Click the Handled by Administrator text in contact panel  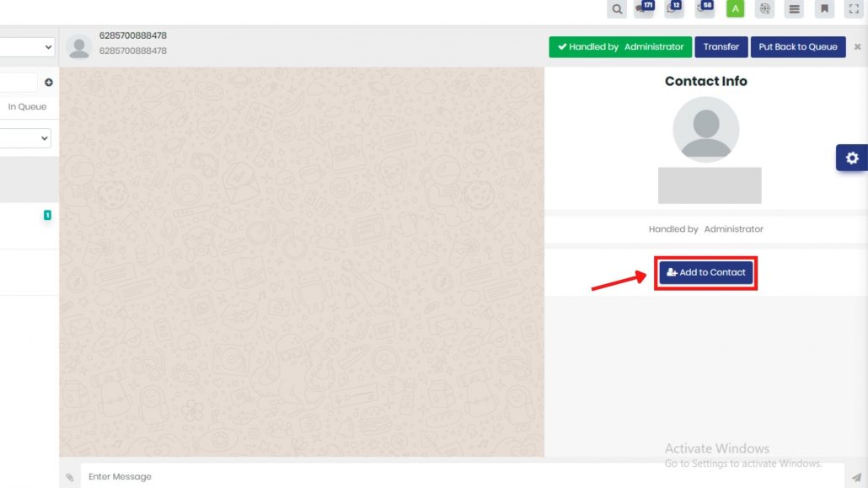pyautogui.click(x=706, y=229)
